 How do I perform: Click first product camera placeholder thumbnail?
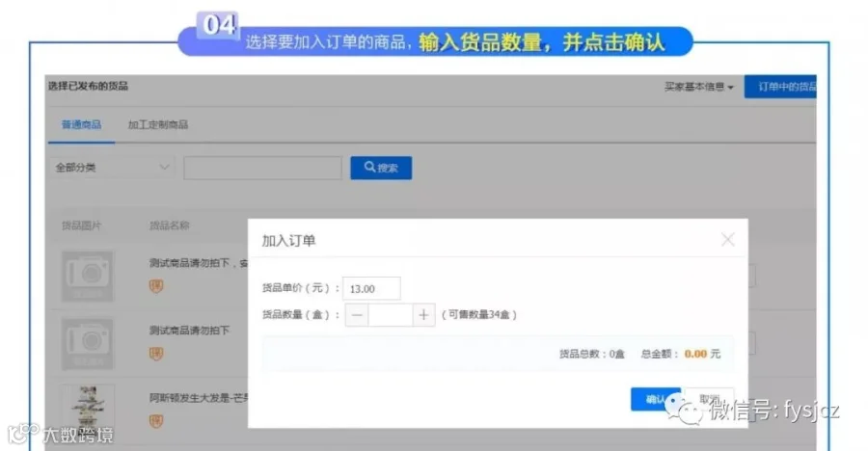(x=88, y=276)
